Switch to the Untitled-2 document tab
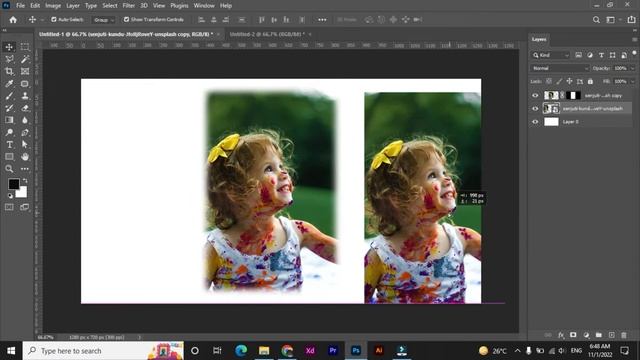The height and width of the screenshot is (360, 640). (267, 34)
